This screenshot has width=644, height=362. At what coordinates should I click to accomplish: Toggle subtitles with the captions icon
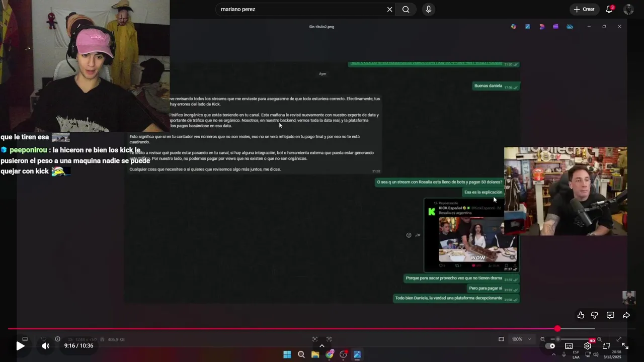pos(569,346)
